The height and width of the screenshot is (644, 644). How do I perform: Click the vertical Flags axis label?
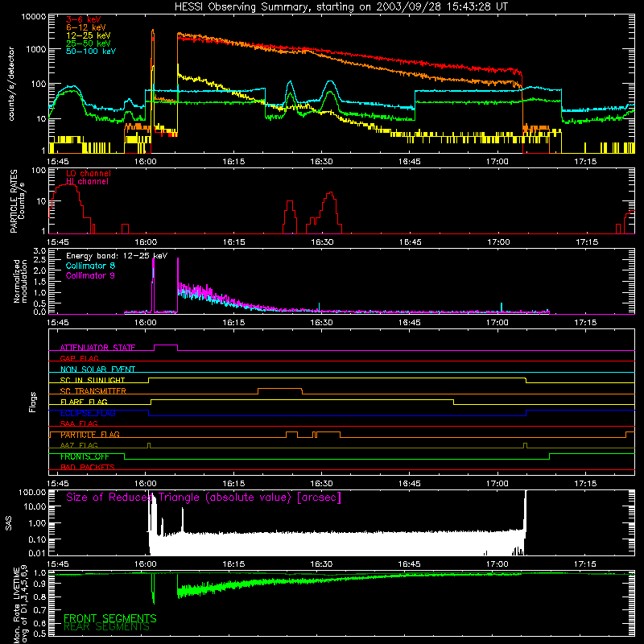point(33,402)
